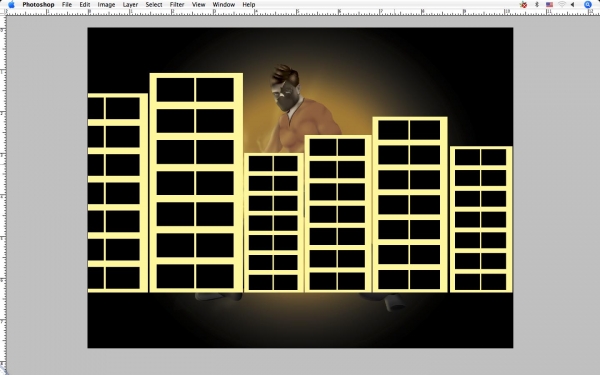Click the ruler origin corner box
The width and height of the screenshot is (600, 375).
[3, 12]
